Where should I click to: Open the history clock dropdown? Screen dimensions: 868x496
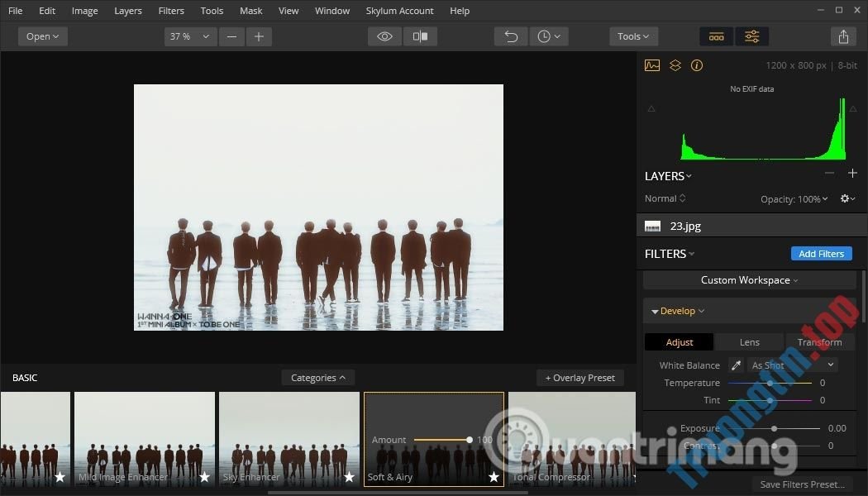(548, 36)
